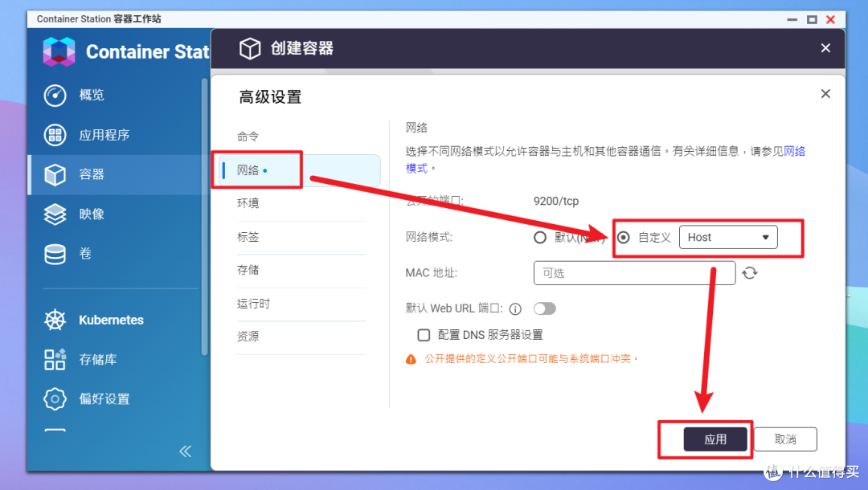The height and width of the screenshot is (490, 868).
Task: Click the 9200/tcp port value
Action: pos(556,202)
